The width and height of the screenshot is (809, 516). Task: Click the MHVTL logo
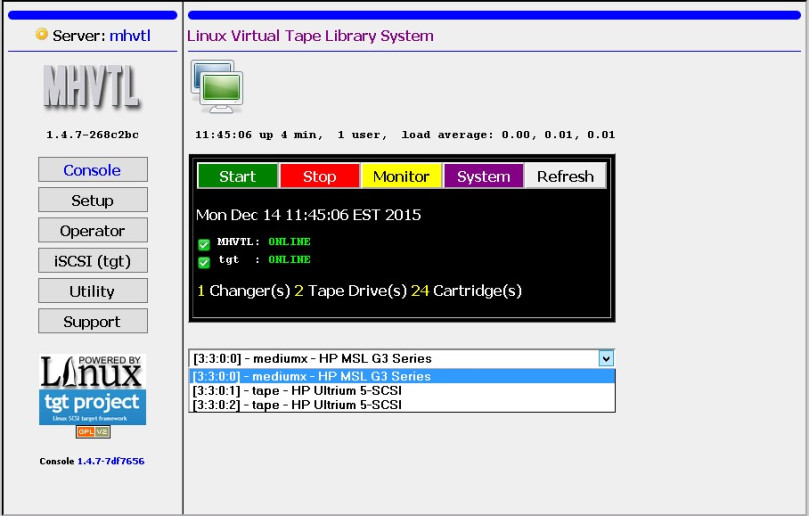92,87
